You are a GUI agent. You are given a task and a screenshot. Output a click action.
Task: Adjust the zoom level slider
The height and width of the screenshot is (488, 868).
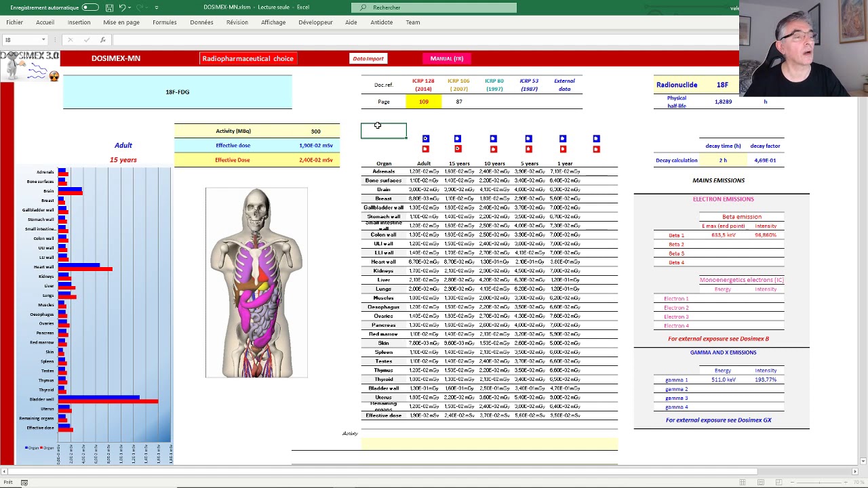tap(820, 483)
